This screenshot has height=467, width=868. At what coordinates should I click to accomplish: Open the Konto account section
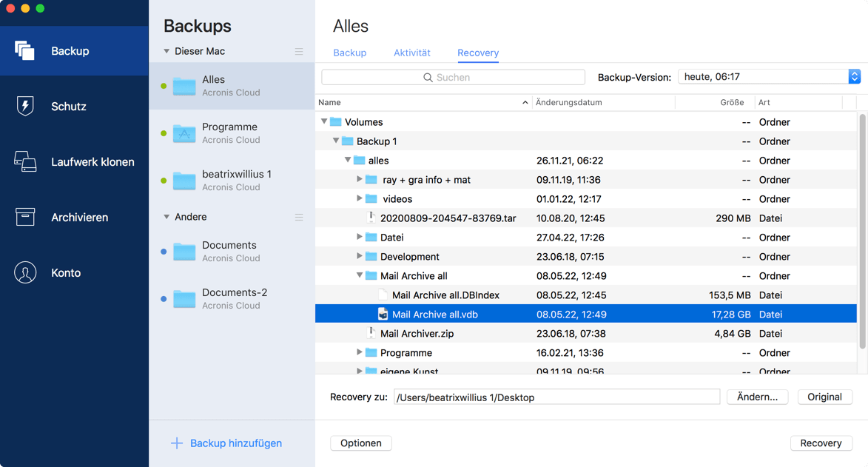pos(24,272)
